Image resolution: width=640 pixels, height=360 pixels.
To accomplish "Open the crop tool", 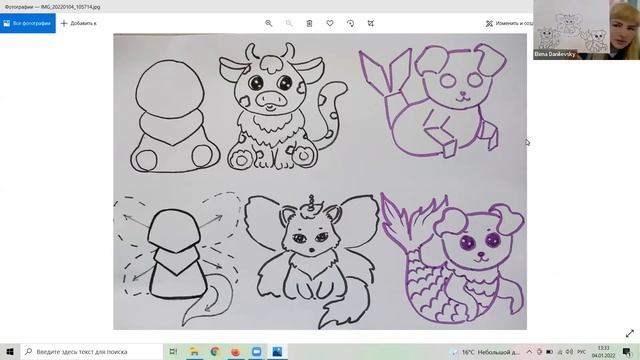I will coord(371,23).
